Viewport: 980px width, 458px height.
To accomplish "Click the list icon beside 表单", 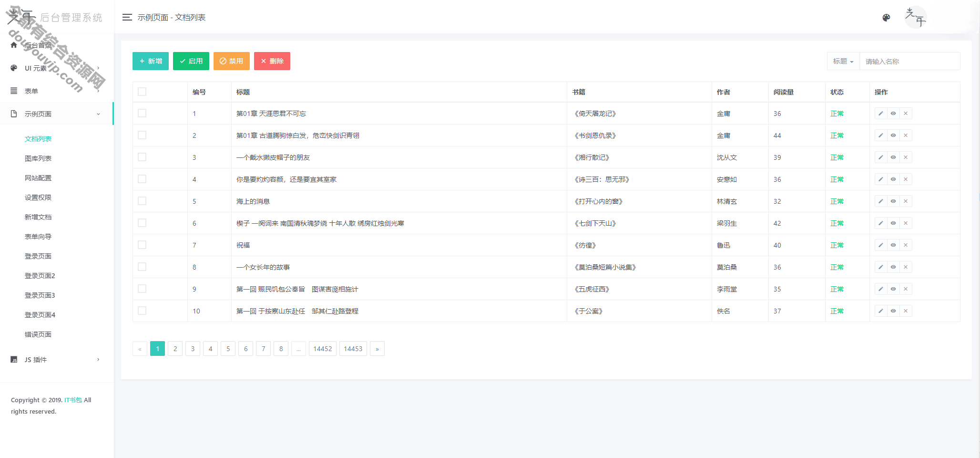I will pyautogui.click(x=14, y=91).
